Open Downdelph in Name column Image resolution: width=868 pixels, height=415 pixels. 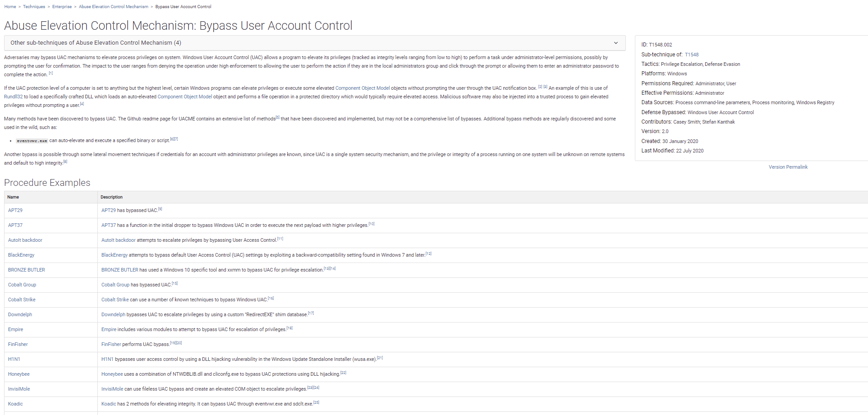(x=20, y=314)
